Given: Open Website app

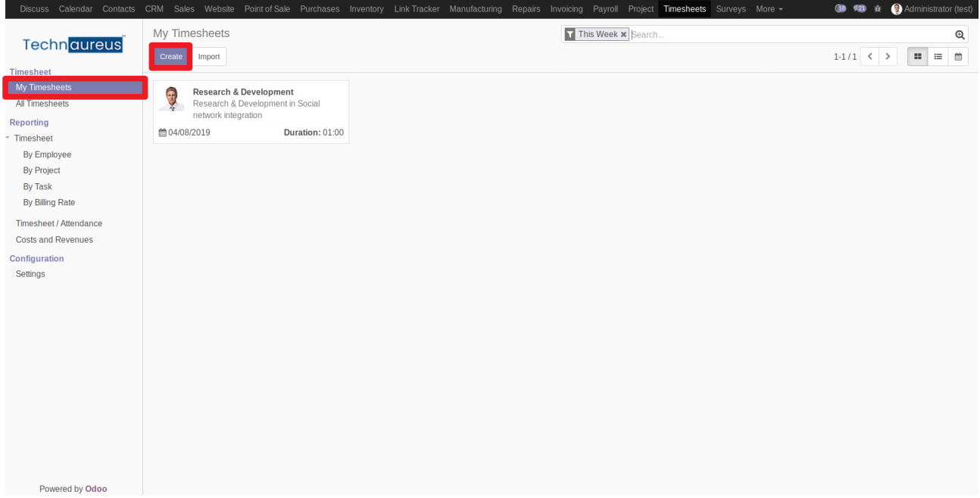Looking at the screenshot, I should [219, 9].
